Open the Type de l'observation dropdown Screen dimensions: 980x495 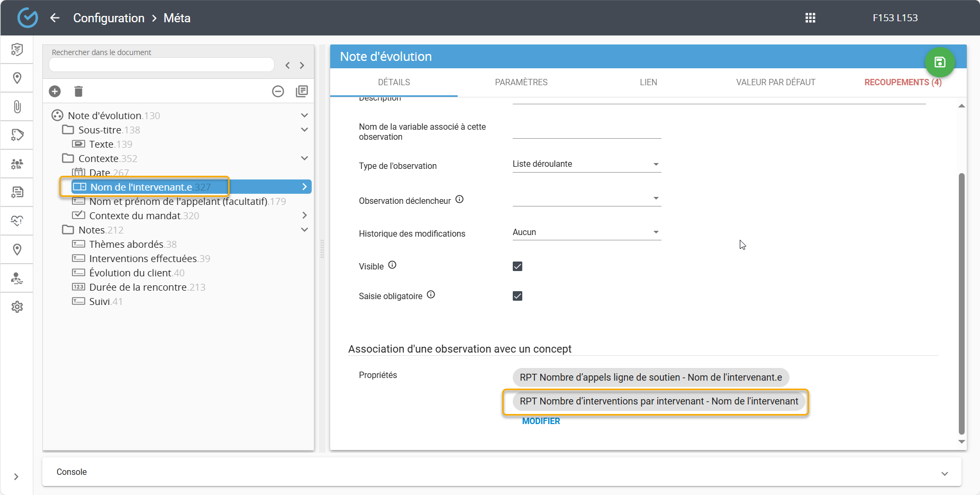[x=586, y=164]
